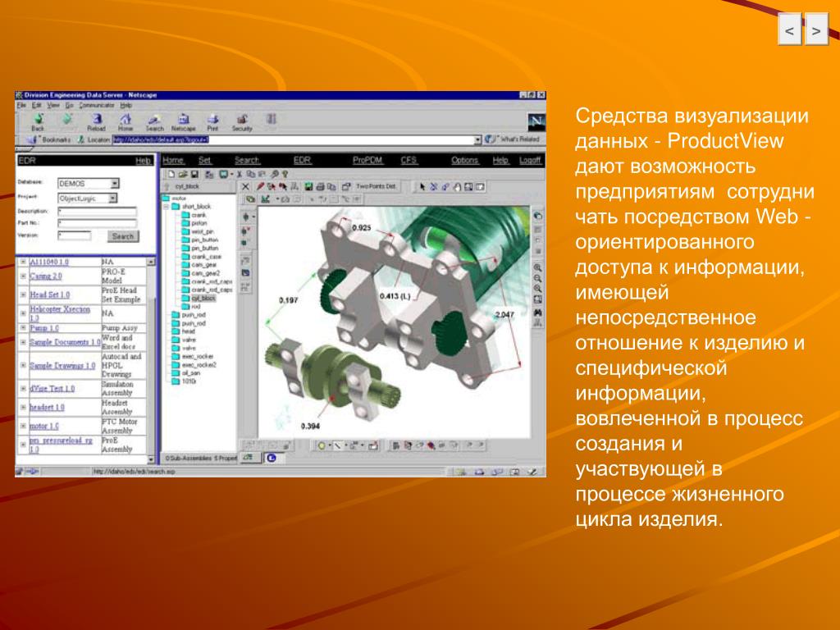Click Options link in navigation bar
The height and width of the screenshot is (630, 840).
pos(464,160)
